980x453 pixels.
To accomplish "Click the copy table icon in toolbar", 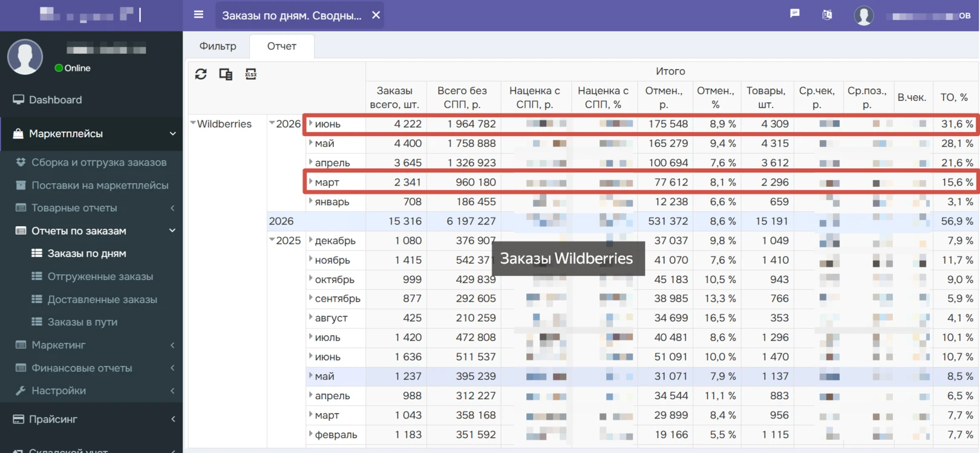I will [x=226, y=74].
